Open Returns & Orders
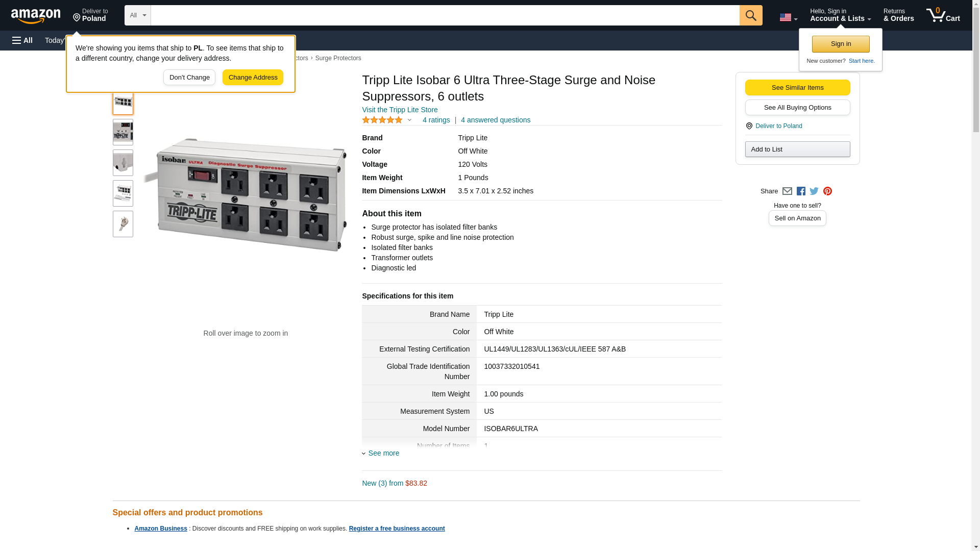 898,15
